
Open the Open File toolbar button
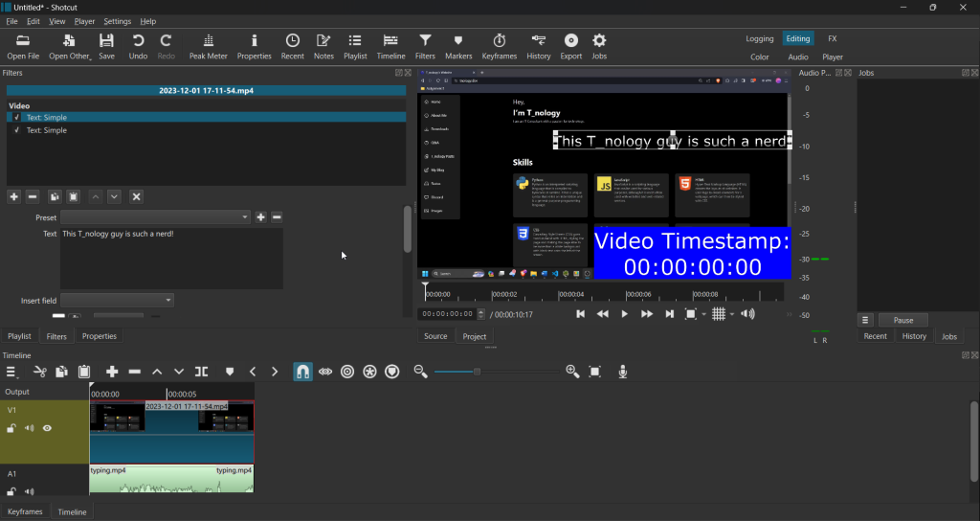tap(23, 47)
